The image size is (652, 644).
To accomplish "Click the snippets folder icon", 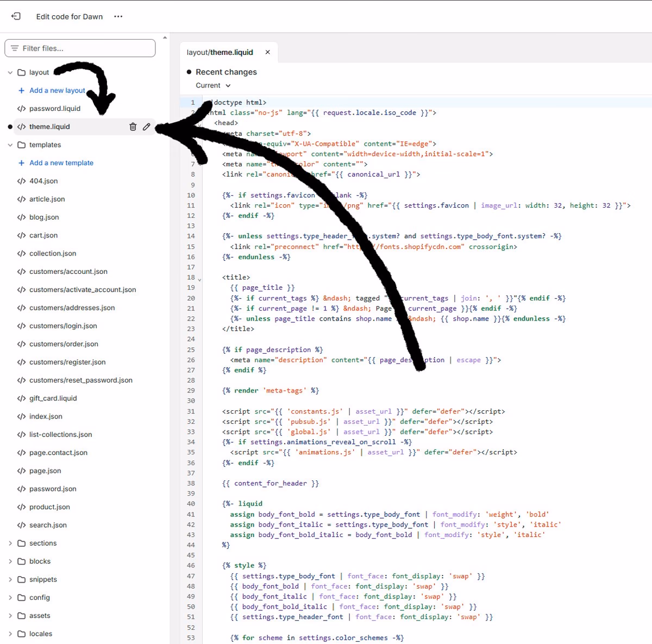I will pyautogui.click(x=22, y=579).
